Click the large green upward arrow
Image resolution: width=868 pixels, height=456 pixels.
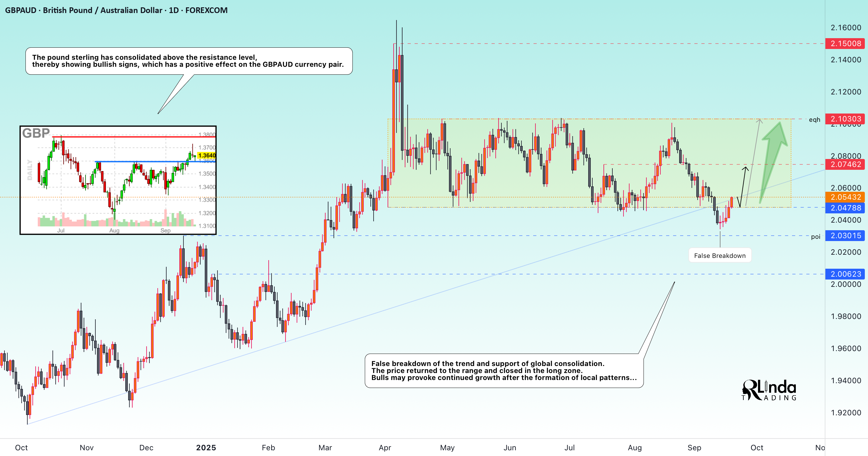(774, 162)
